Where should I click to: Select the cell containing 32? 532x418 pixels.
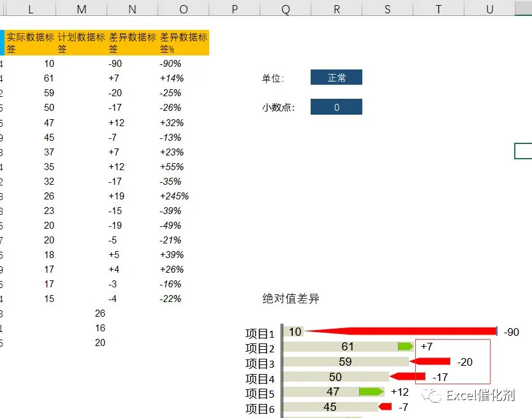(31, 182)
